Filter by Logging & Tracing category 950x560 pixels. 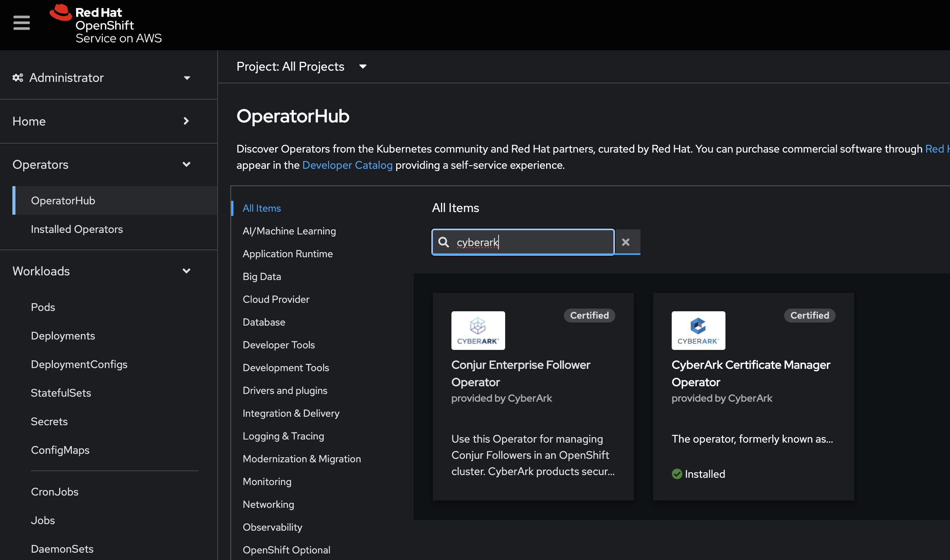click(283, 436)
